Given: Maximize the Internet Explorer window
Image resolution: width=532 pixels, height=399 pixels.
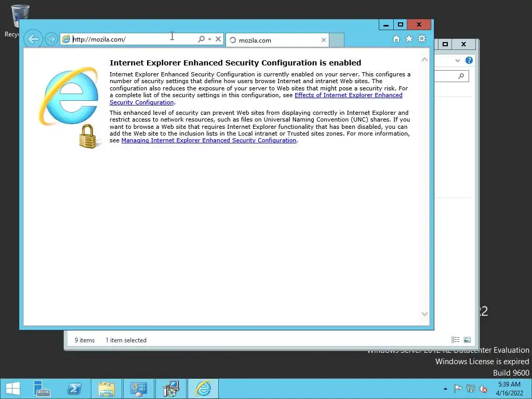Looking at the screenshot, I should (x=401, y=25).
